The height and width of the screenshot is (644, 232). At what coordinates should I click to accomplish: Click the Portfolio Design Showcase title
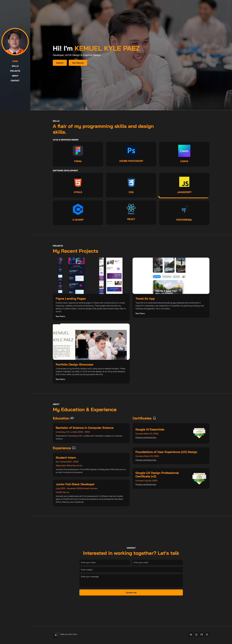coord(74,365)
